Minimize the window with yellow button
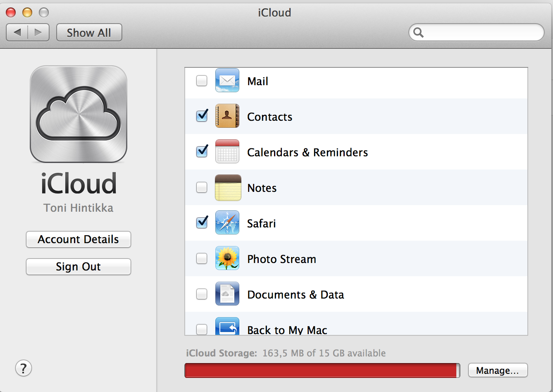The height and width of the screenshot is (392, 553). click(x=27, y=12)
